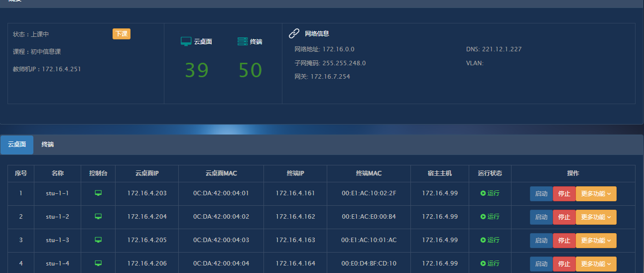The image size is (644, 273).
Task: Switch to the 终端 tab
Action: (x=48, y=144)
